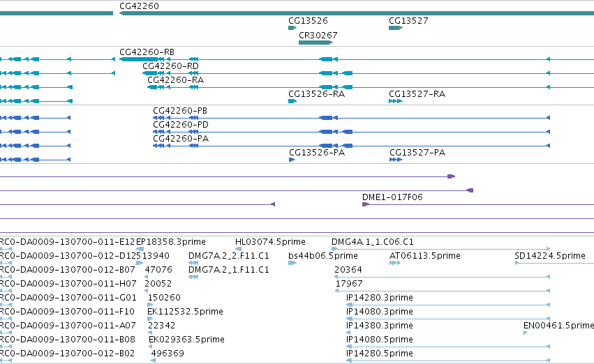Screen dimensions: 594x364
Task: Select EST IP14280.3prime
Action: click(379, 298)
